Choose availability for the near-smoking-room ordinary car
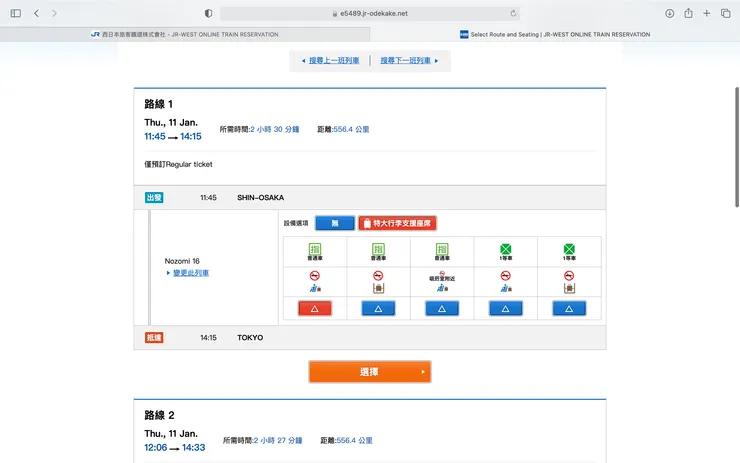Image resolution: width=740 pixels, height=463 pixels. point(442,309)
